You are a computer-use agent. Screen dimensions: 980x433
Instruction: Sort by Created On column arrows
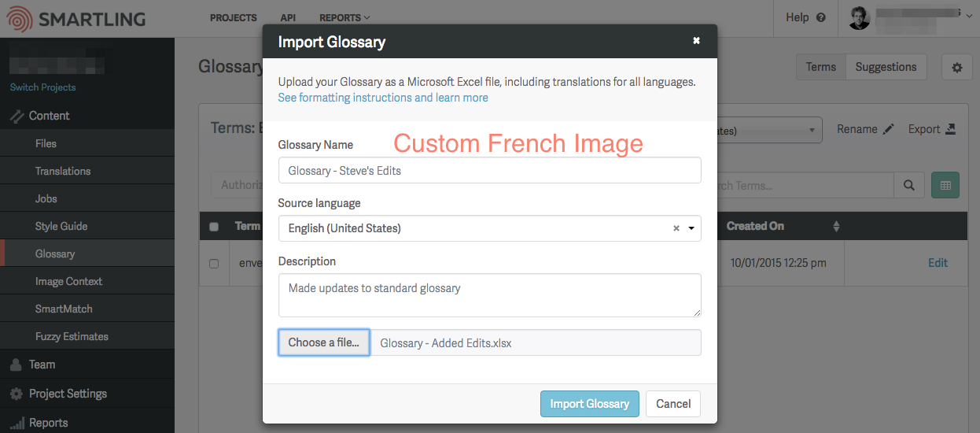pyautogui.click(x=836, y=226)
